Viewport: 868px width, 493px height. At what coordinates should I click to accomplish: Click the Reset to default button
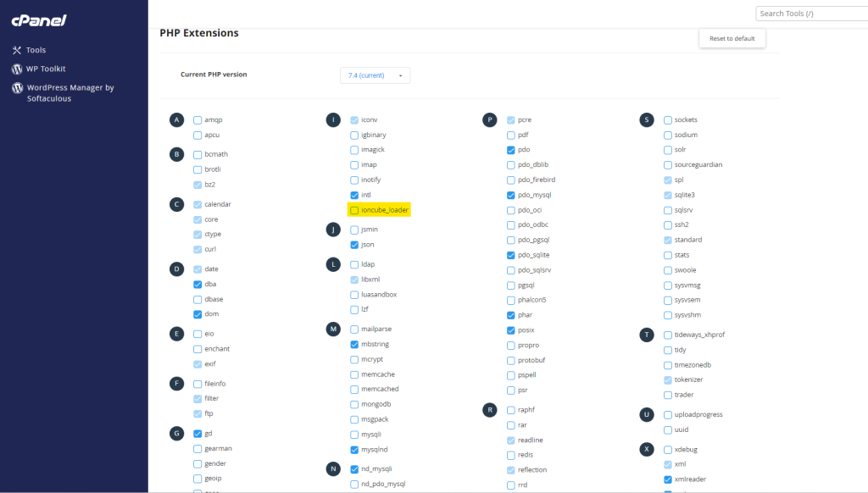[732, 39]
